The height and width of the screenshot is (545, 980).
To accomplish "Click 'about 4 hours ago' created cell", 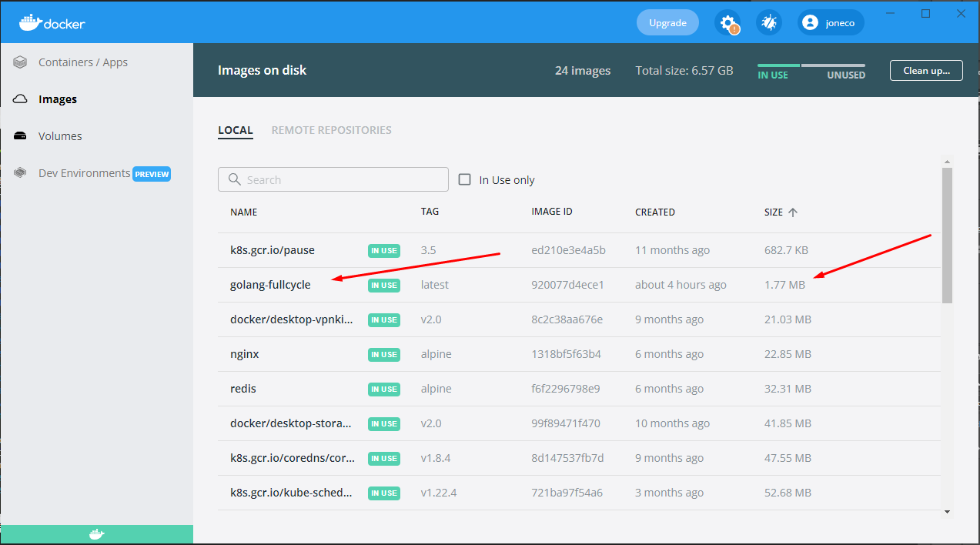I will tap(681, 285).
